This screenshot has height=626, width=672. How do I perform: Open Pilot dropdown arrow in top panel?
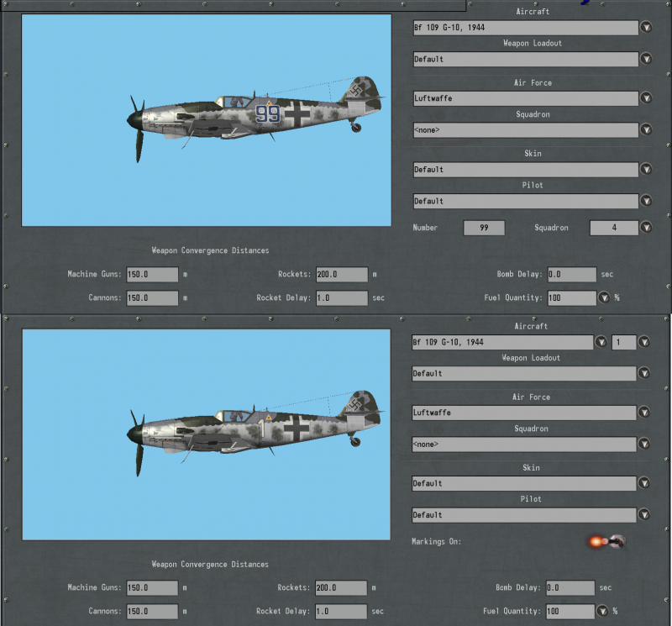[x=646, y=201]
